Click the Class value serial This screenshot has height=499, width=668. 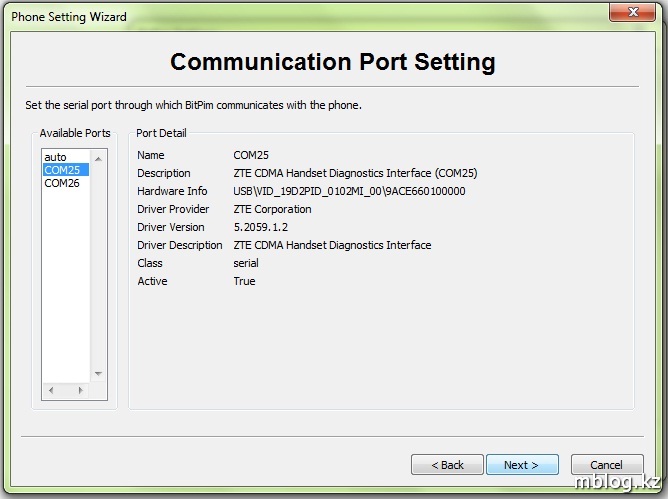246,263
